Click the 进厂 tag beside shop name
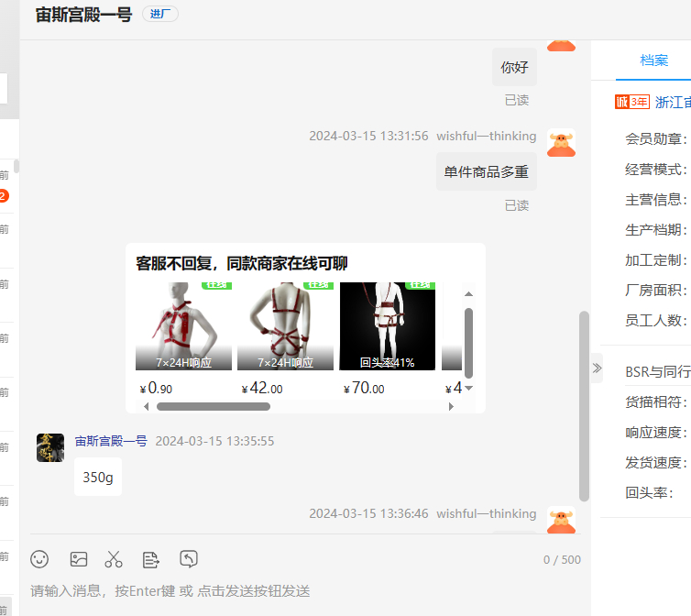 click(159, 14)
